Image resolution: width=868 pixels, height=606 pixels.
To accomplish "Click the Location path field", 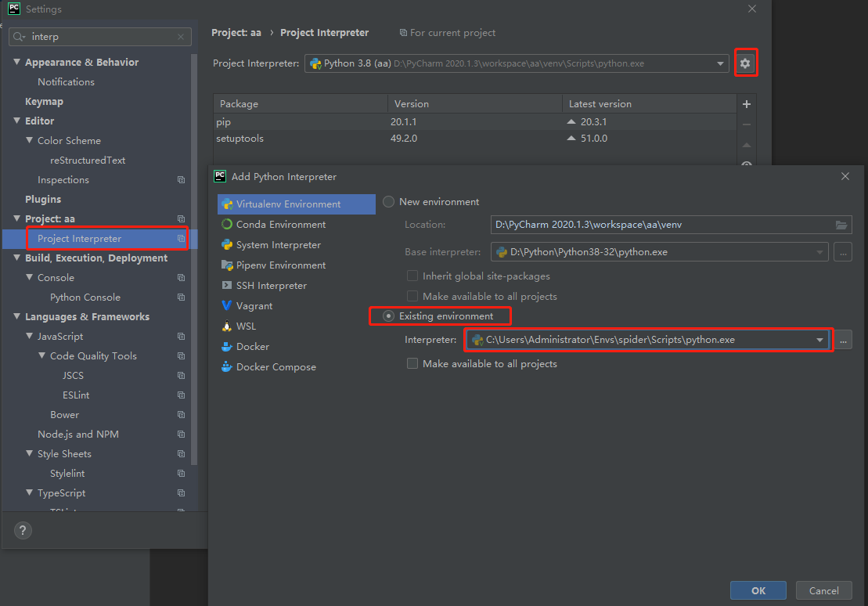I will (671, 225).
